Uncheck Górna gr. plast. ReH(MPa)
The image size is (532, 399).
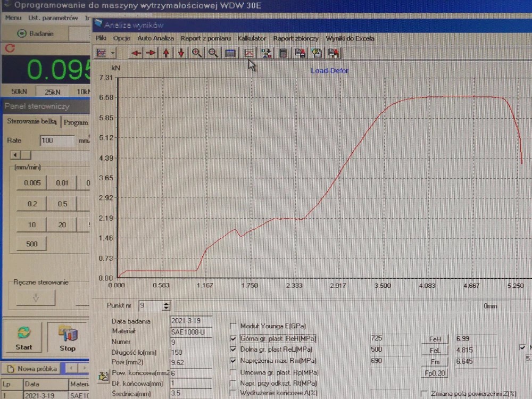(233, 338)
